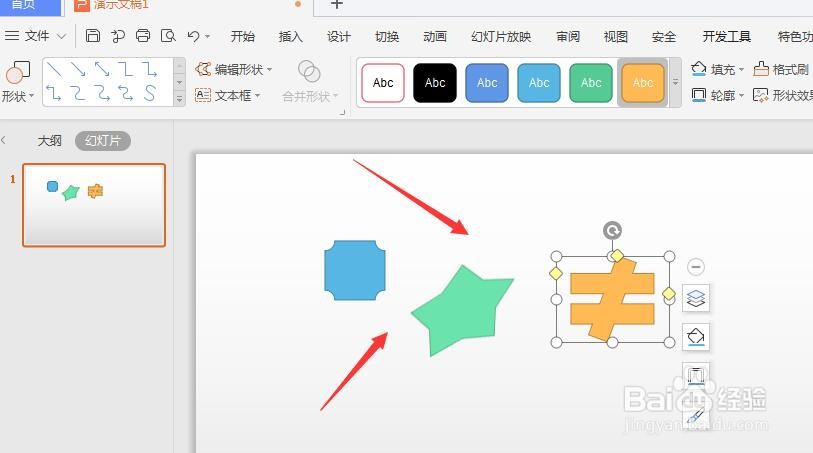Switch to the 设计 ribbon tab
This screenshot has height=453, width=813.
[339, 36]
